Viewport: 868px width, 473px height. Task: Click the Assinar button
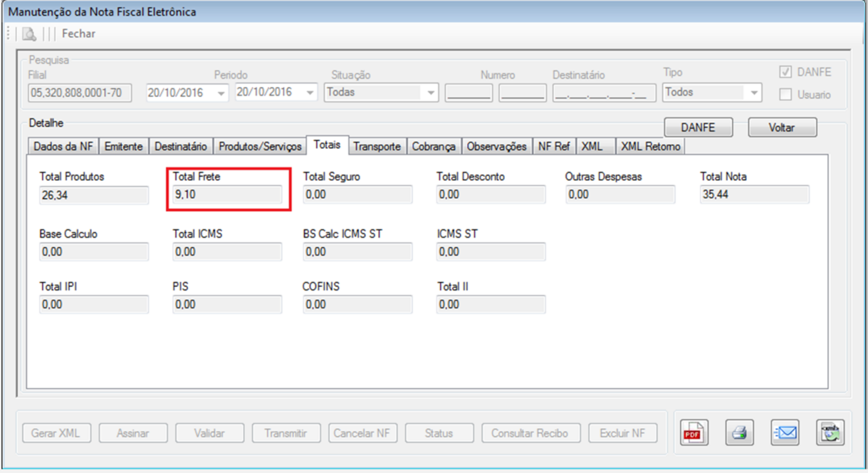[x=132, y=433]
